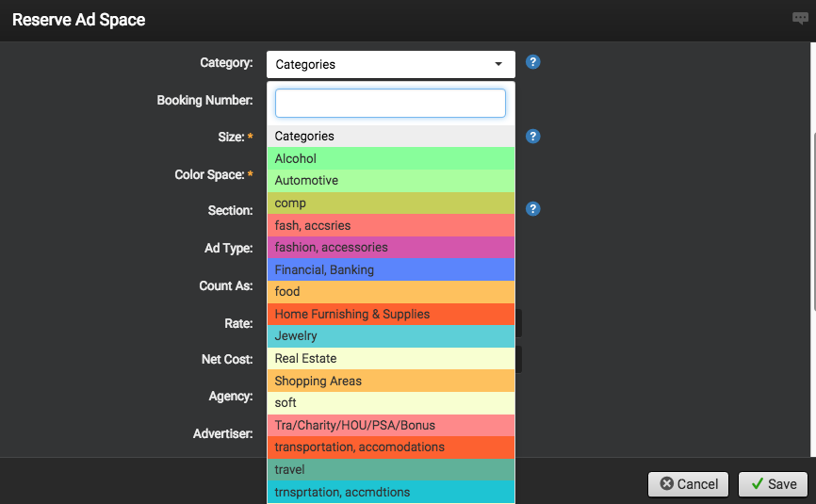Select the Real Estate option
This screenshot has height=504, width=816.
(390, 358)
